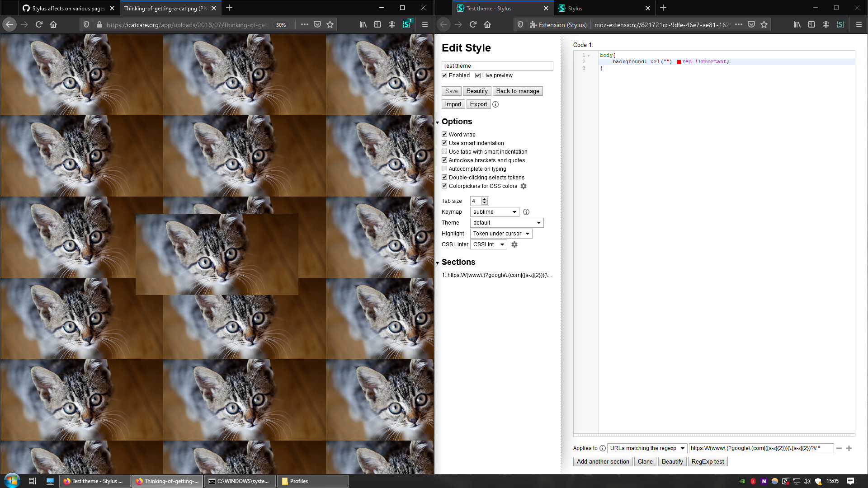
Task: Click the Stylus extension icon in the toolbar
Action: pos(406,24)
